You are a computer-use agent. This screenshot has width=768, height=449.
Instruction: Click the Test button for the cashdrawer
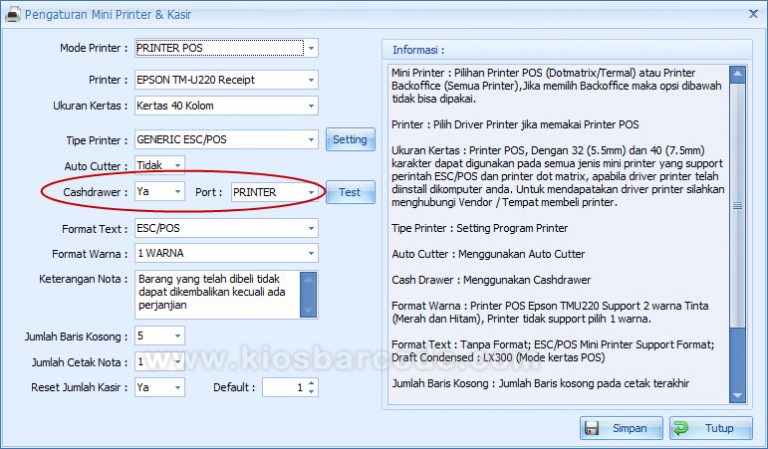(350, 192)
